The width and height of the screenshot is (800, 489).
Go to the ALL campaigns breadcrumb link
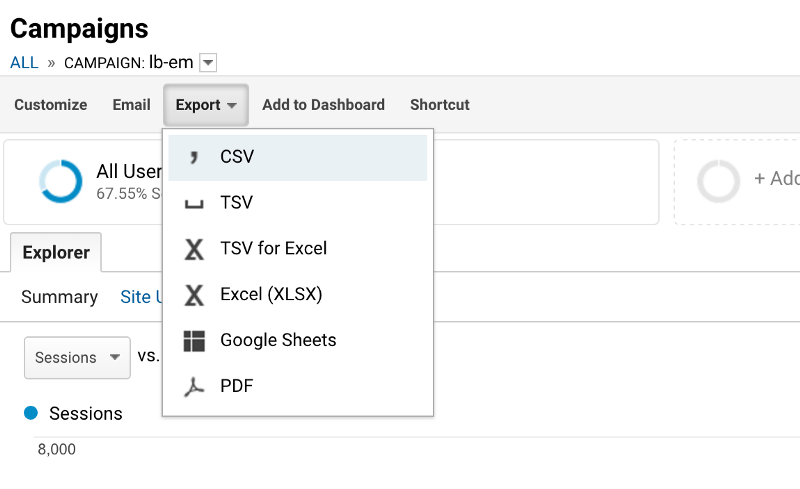coord(24,62)
